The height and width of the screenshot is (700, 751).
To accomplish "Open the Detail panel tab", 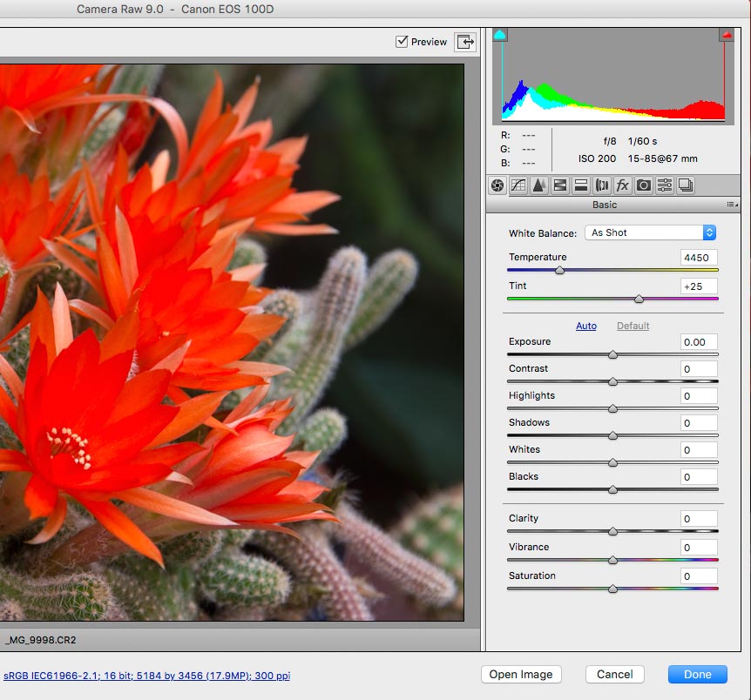I will [x=538, y=185].
